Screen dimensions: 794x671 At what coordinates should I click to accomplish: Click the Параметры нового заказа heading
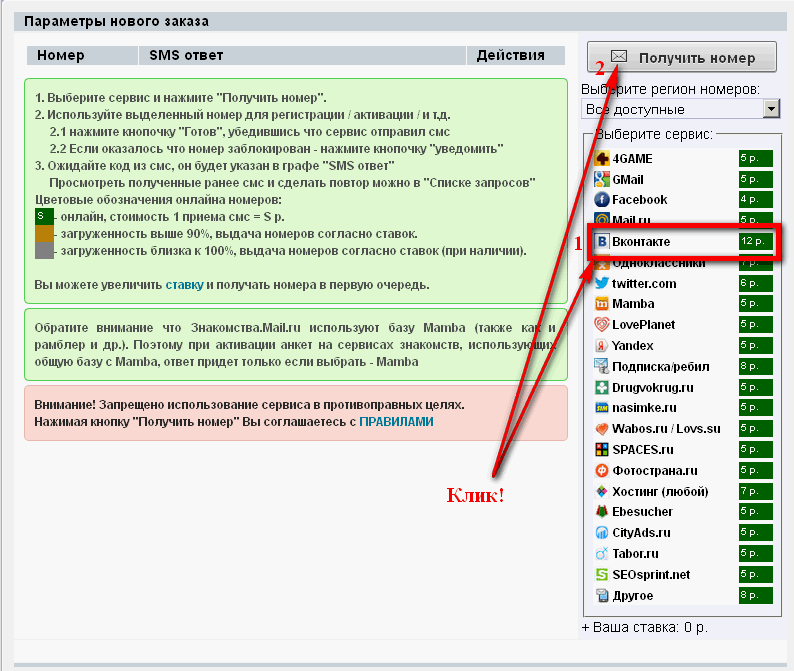[x=116, y=21]
